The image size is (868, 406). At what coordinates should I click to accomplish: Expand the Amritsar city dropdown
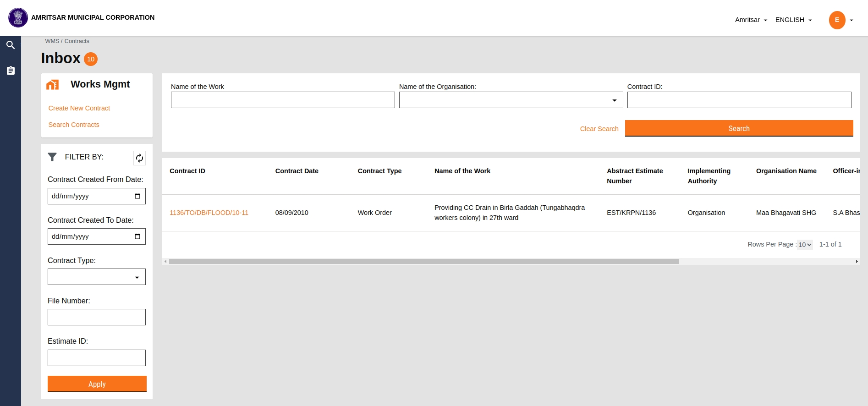751,20
